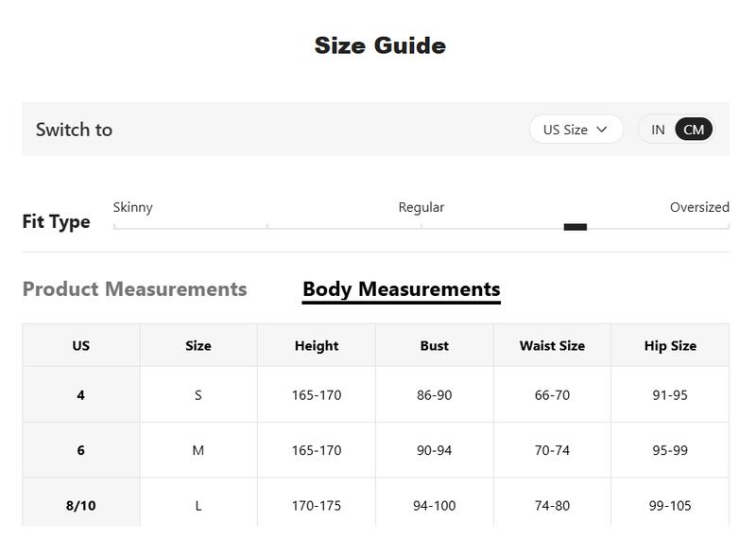Click the chevron arrow beside US Size
The width and height of the screenshot is (756, 540).
point(602,130)
